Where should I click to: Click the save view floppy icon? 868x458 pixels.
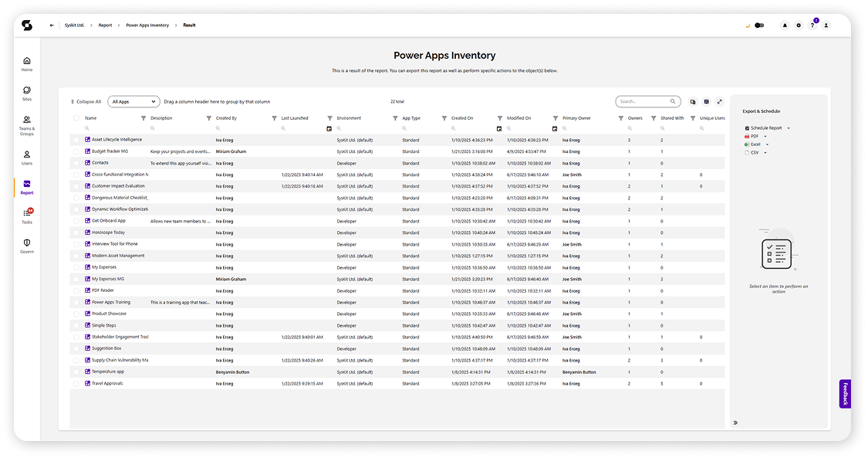click(x=706, y=102)
